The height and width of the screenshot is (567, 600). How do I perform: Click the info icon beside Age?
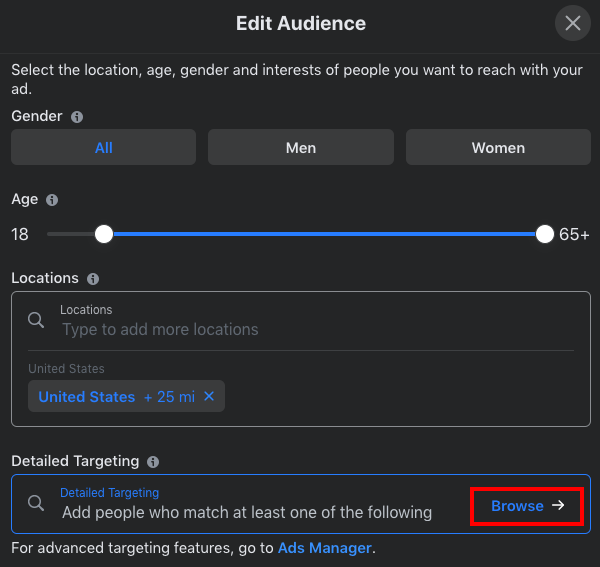[52, 200]
